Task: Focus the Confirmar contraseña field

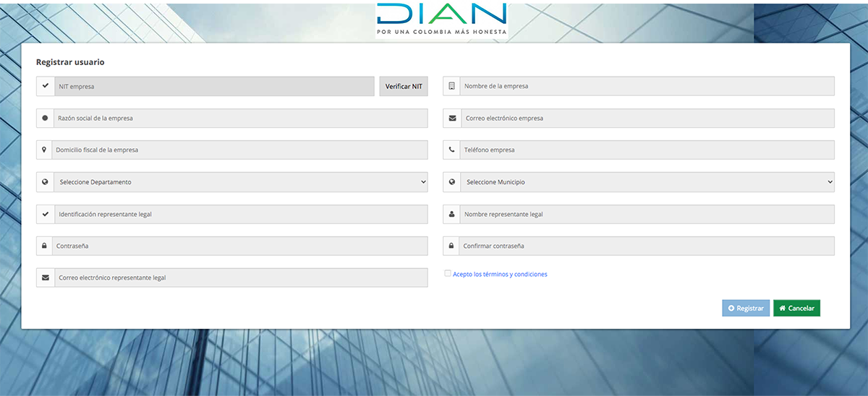Action: (647, 246)
